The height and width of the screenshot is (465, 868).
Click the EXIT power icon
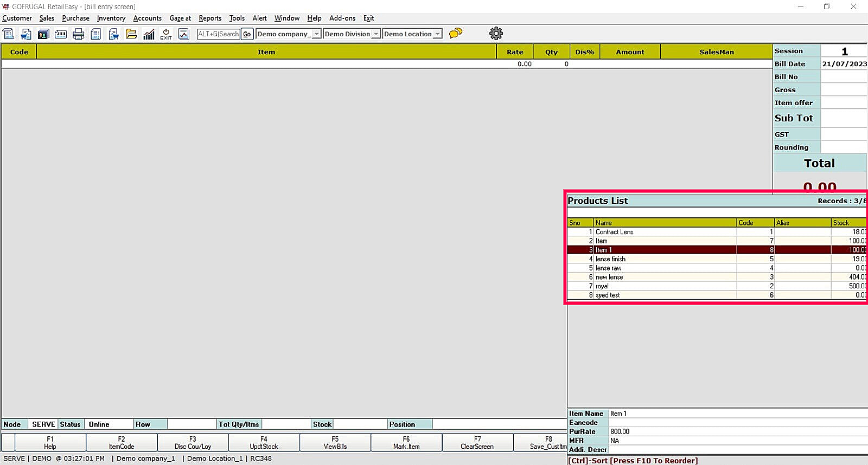pos(166,34)
